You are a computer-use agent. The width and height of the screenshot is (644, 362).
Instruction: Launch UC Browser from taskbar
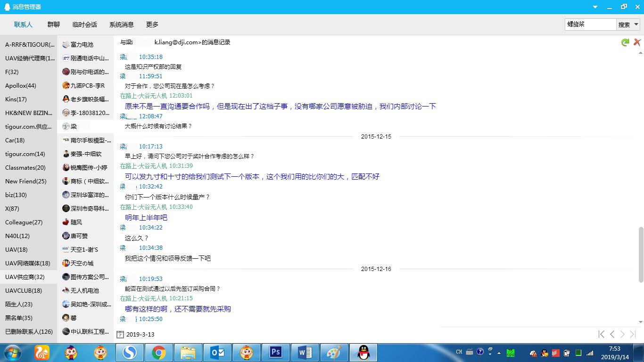click(42, 353)
